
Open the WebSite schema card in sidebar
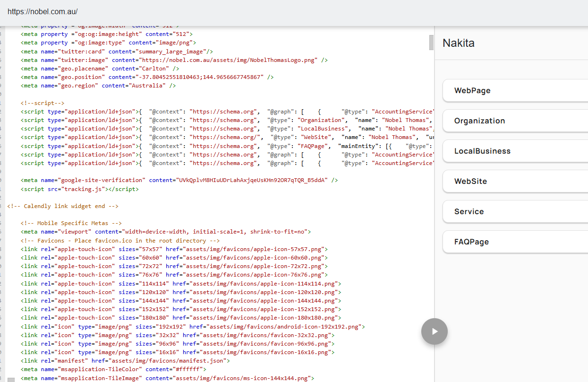point(515,181)
